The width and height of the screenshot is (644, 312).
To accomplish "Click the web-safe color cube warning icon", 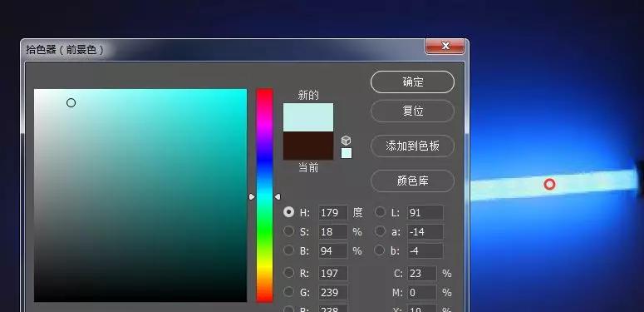I will tap(347, 141).
